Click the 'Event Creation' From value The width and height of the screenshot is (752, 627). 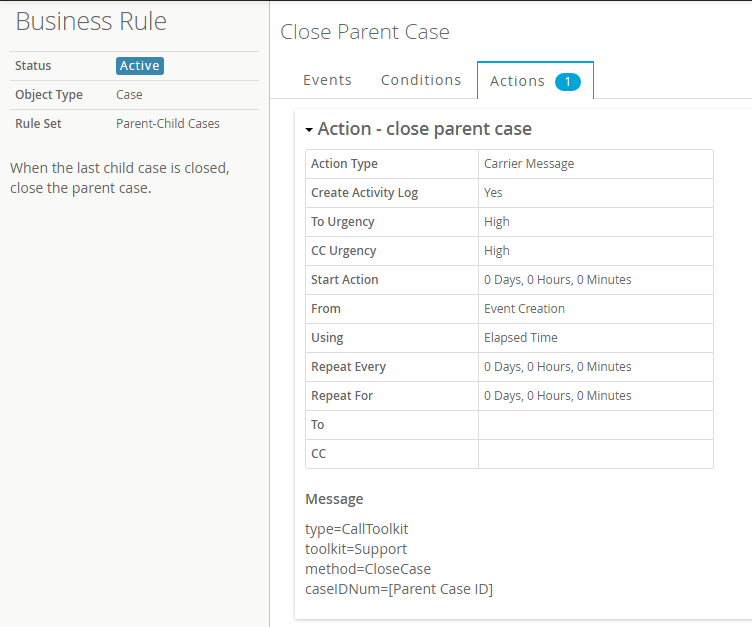point(524,309)
